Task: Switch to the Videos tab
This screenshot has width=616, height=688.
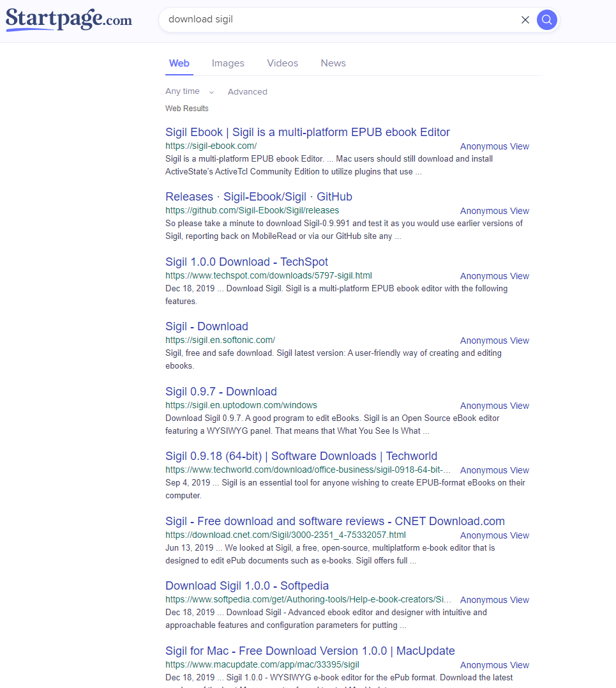Action: pyautogui.click(x=282, y=63)
